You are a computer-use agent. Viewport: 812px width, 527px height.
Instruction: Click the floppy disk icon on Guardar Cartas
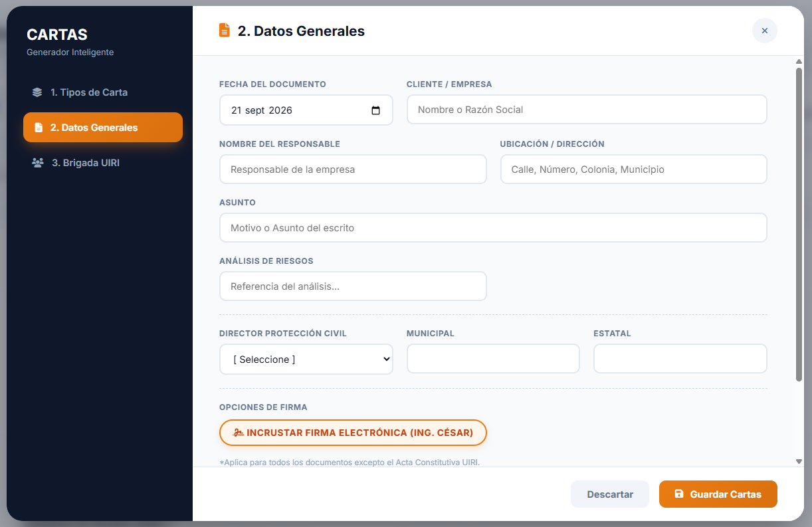click(678, 494)
